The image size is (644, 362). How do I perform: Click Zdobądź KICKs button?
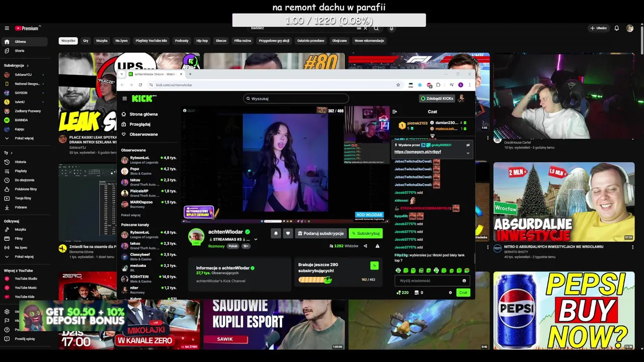[x=437, y=99]
